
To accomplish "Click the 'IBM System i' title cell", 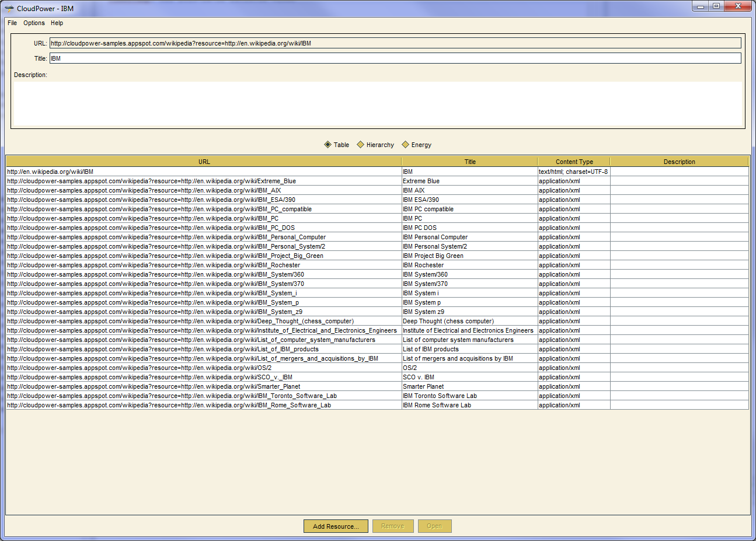I will pos(469,293).
